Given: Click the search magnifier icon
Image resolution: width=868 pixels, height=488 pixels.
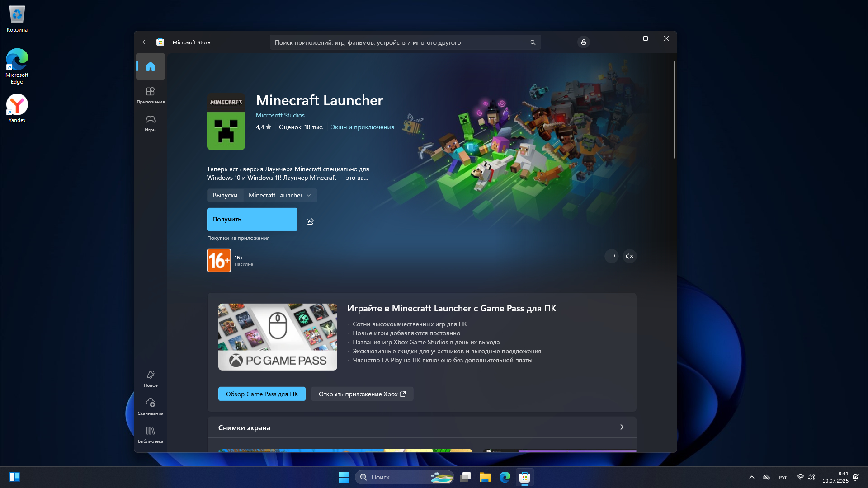Looking at the screenshot, I should click(x=533, y=42).
